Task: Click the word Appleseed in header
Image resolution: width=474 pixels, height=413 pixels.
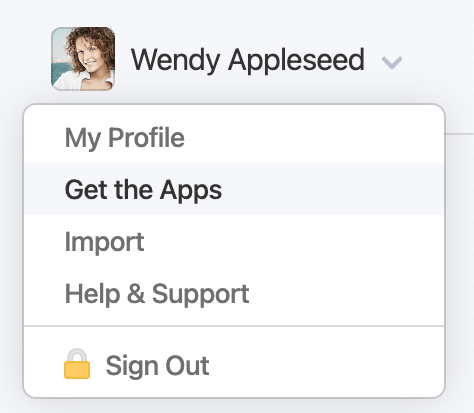Action: pos(296,61)
